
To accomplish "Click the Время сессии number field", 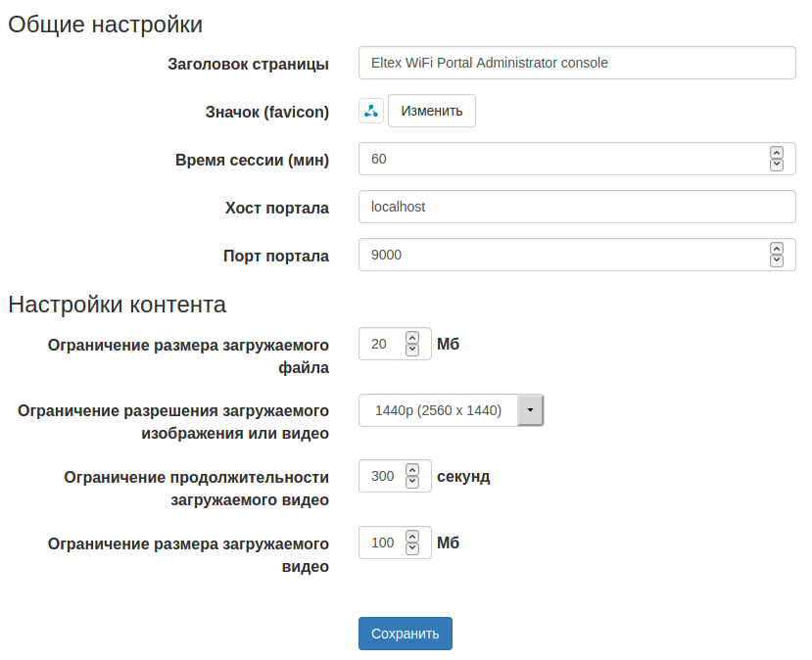I will coord(558,159).
